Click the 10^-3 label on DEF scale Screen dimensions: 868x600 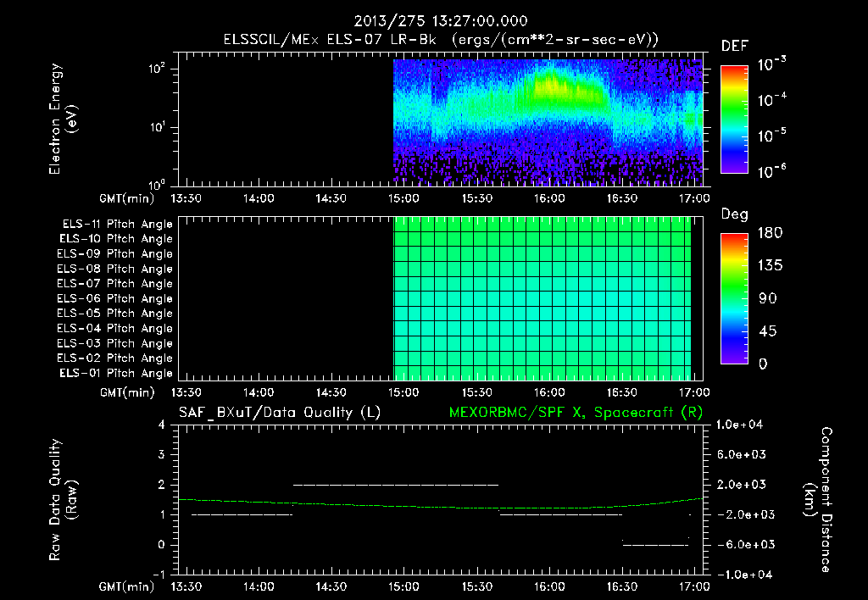point(771,64)
